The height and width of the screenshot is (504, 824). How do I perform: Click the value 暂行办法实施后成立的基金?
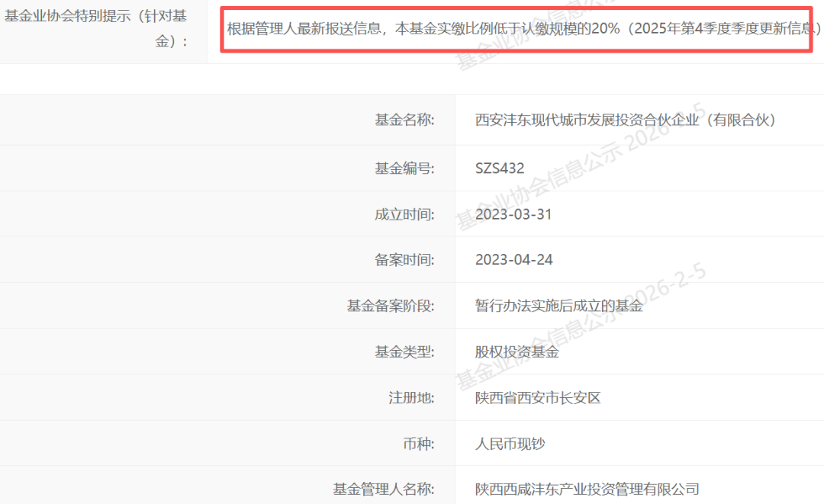click(559, 306)
